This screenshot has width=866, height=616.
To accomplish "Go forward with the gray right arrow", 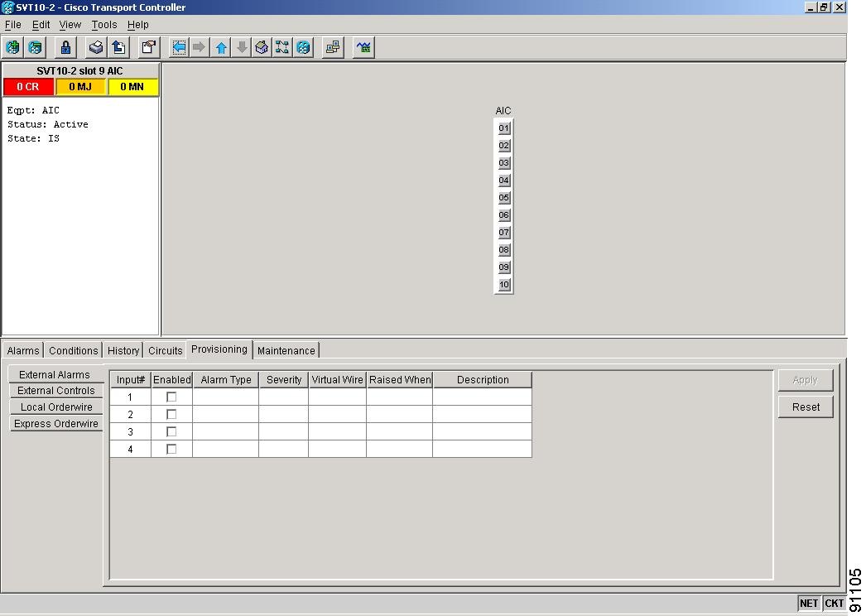I will pyautogui.click(x=200, y=47).
